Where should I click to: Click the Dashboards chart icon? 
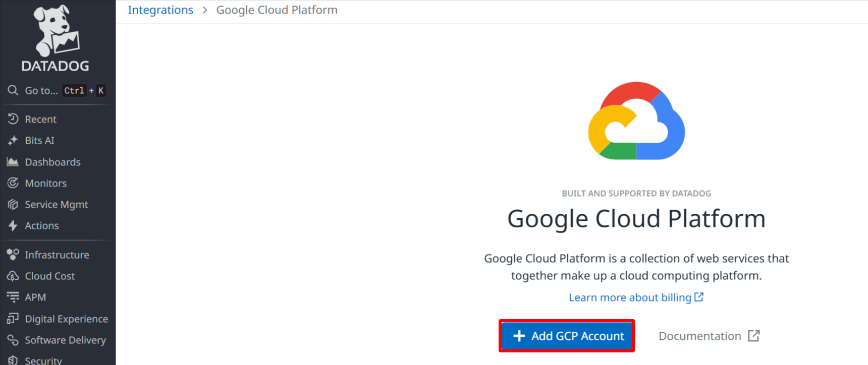[13, 162]
